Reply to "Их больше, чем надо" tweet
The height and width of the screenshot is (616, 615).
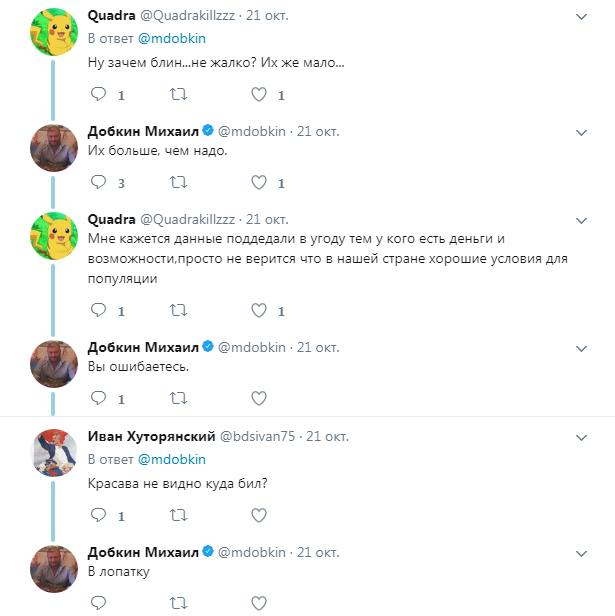pyautogui.click(x=98, y=182)
